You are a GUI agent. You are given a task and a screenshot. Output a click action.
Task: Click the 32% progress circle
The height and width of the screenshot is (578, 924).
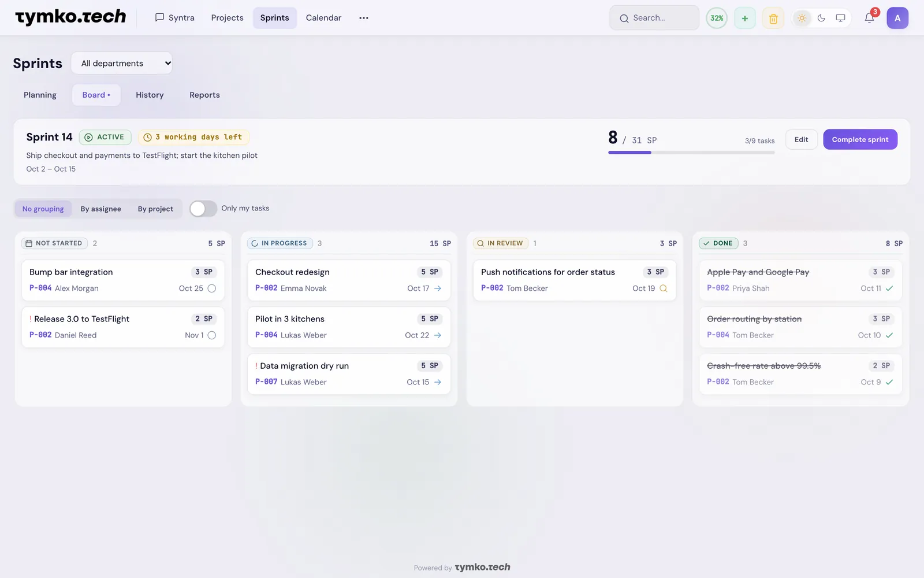click(716, 18)
